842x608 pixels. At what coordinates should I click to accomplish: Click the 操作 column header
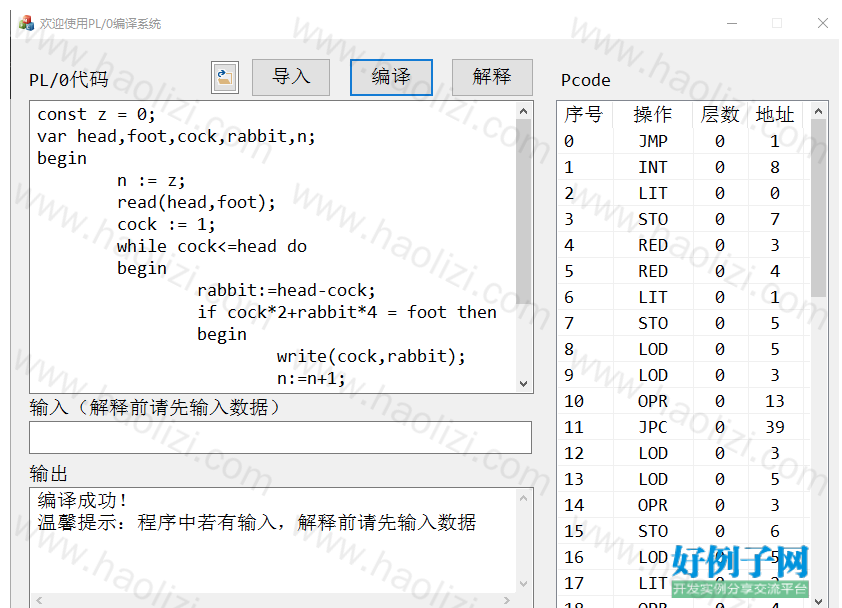click(652, 114)
